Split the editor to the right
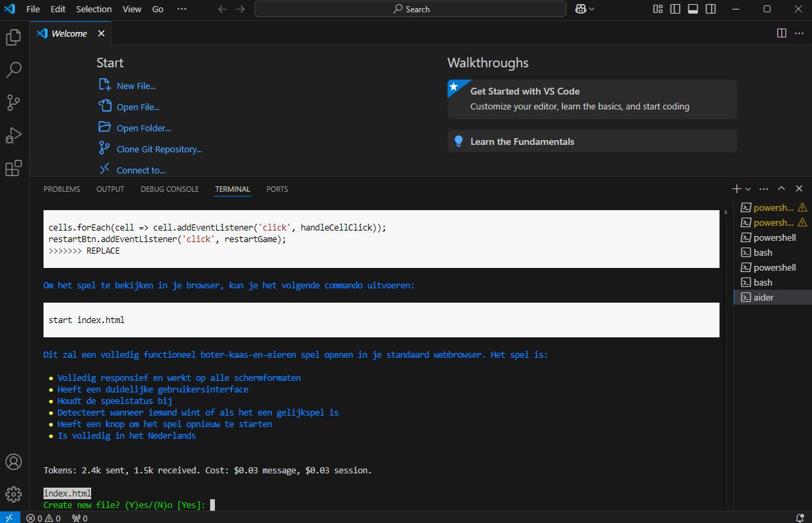This screenshot has height=523, width=812. [781, 33]
